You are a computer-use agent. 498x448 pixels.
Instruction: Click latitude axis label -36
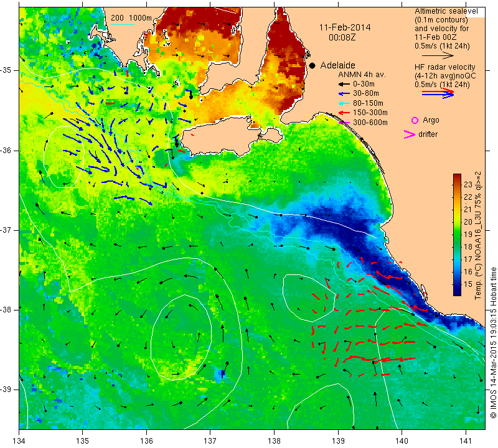tap(6, 150)
